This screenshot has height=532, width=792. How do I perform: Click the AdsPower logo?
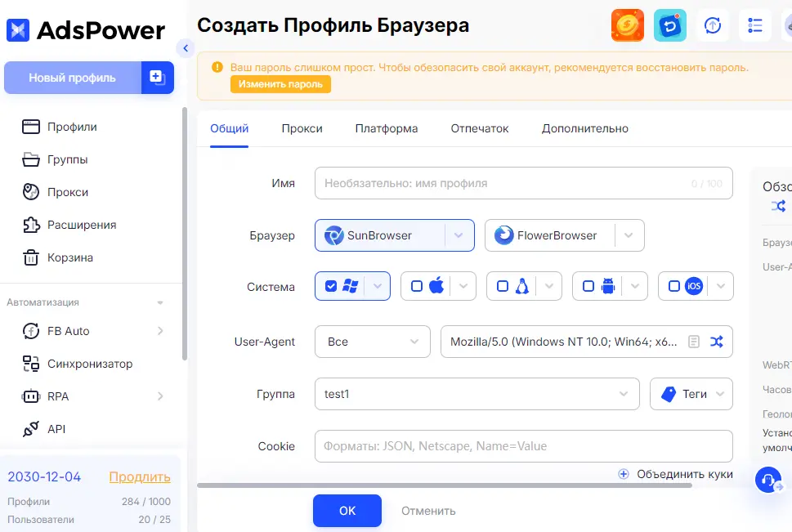coord(85,30)
